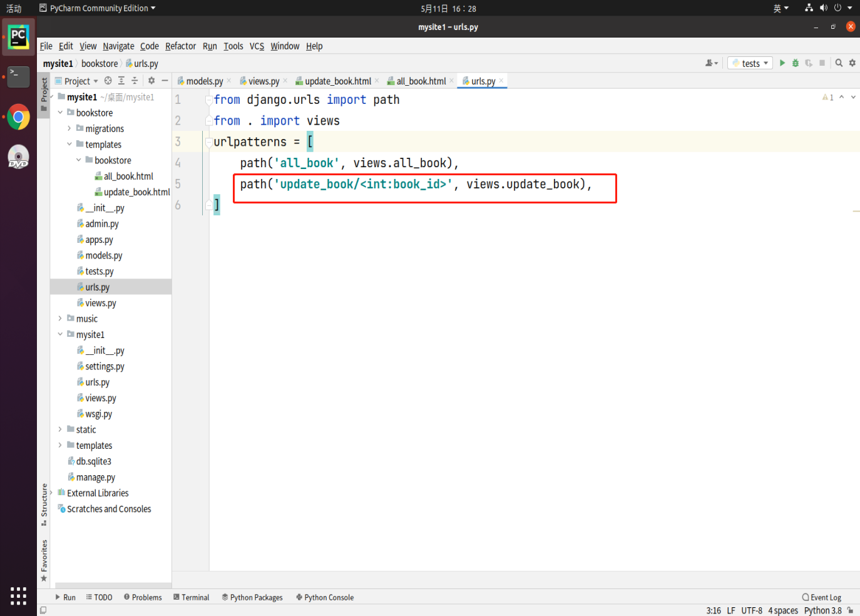Screen dimensions: 860x616
Task: Toggle the Favorites side tool window
Action: (44, 560)
